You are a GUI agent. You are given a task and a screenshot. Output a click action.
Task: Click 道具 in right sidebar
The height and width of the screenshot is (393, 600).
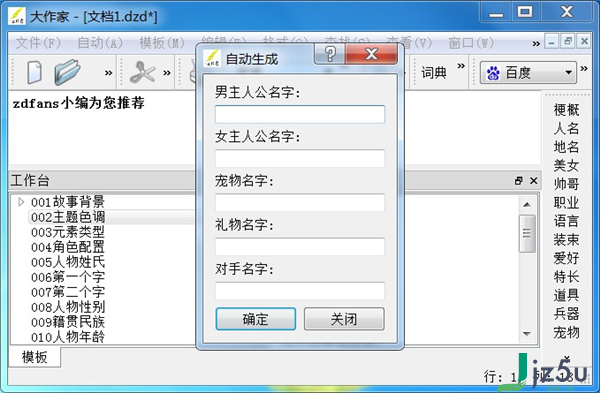tap(566, 295)
